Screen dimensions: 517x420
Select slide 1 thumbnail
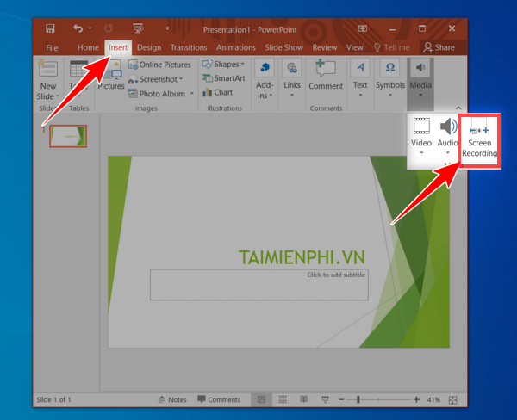68,136
